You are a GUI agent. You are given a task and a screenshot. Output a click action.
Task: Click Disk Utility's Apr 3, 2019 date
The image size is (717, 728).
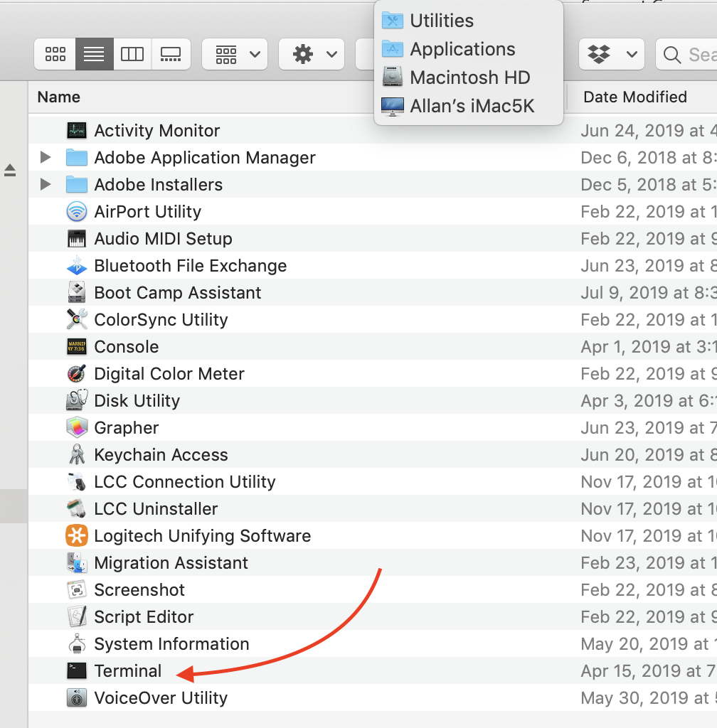[x=648, y=401]
